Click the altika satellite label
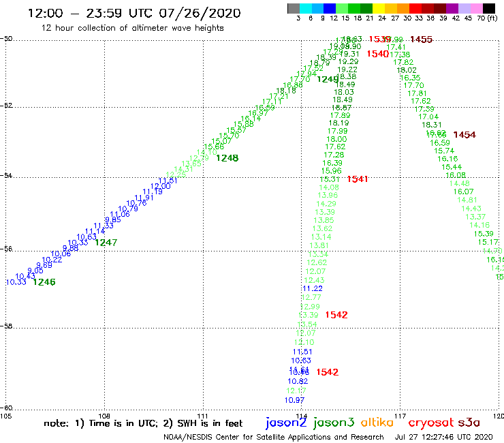This screenshot has height=443, width=504. [377, 423]
